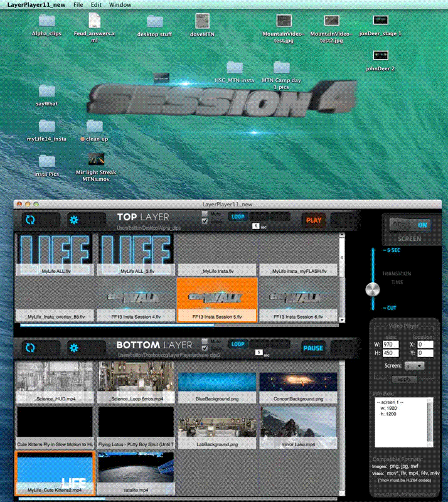Open the File menu

pos(78,5)
